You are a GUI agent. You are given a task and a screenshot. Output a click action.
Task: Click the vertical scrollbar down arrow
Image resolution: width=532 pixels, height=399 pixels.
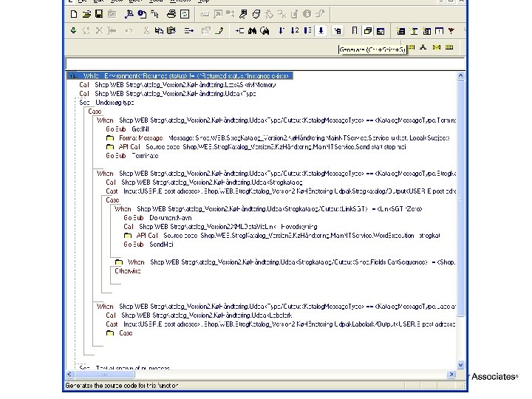coord(460,365)
